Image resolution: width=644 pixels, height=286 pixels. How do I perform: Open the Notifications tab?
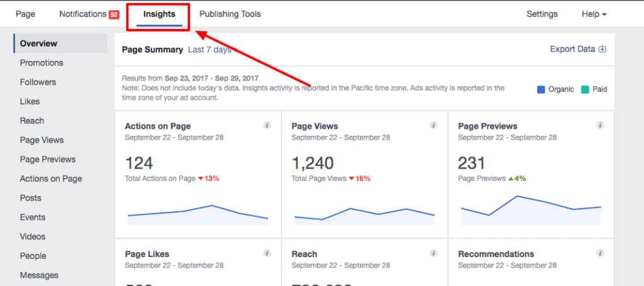point(83,14)
